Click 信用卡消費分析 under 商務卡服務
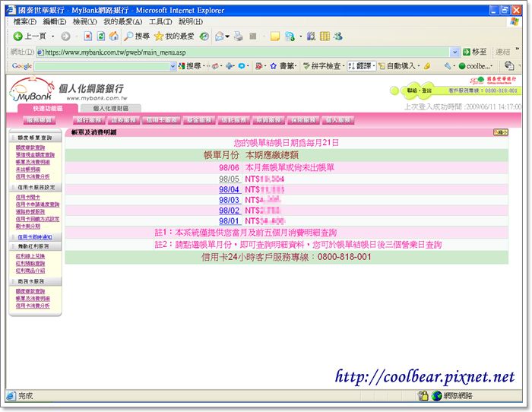The width and height of the screenshot is (532, 412). tap(33, 306)
